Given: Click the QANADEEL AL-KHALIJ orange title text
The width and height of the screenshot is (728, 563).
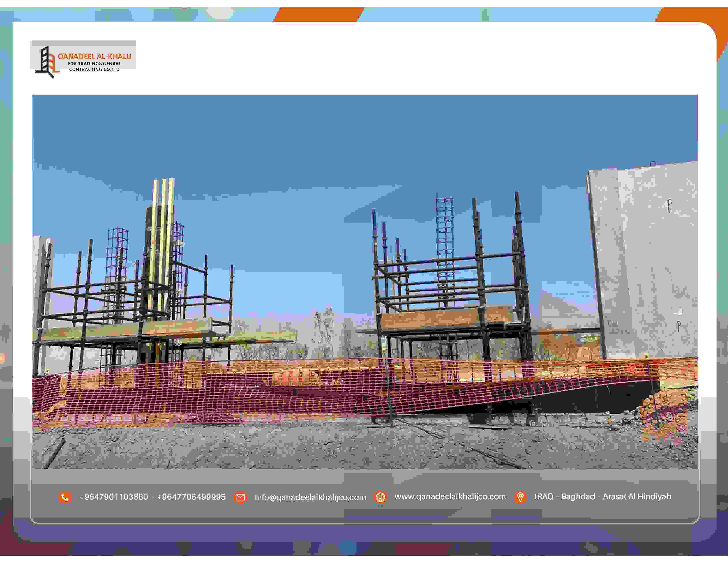Looking at the screenshot, I should point(94,56).
